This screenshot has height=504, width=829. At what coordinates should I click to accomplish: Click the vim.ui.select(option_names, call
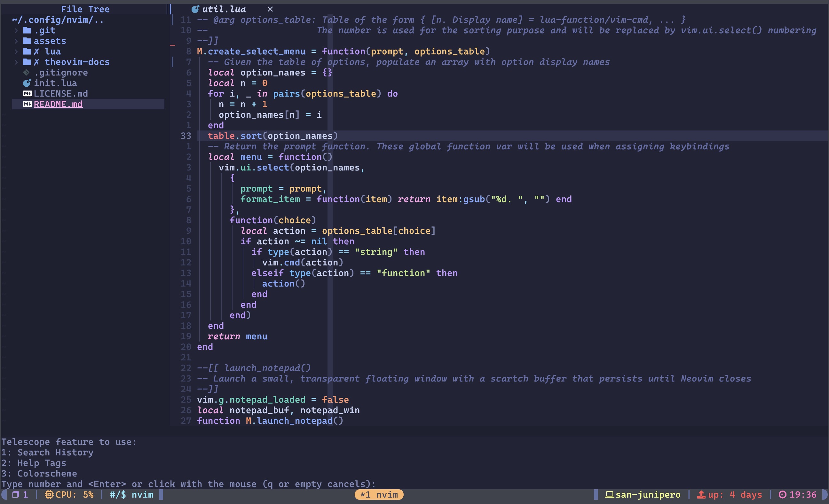point(292,168)
